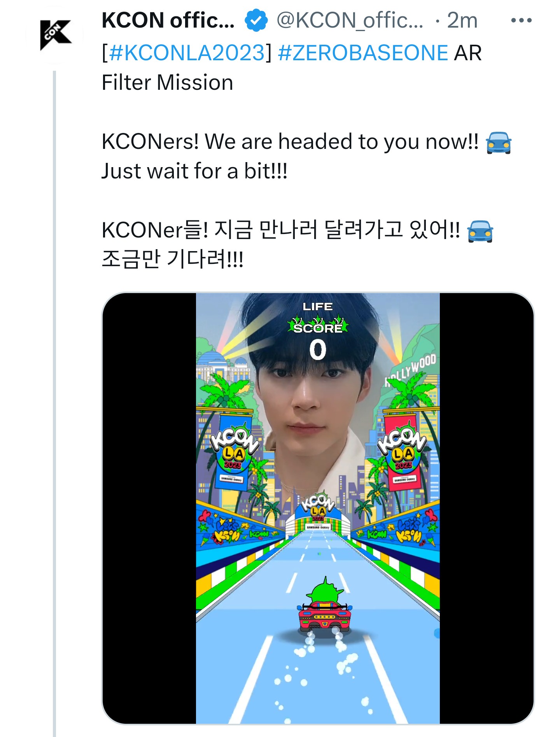Click the score number 0
Viewport: 560px width, 737px height.
(x=318, y=349)
